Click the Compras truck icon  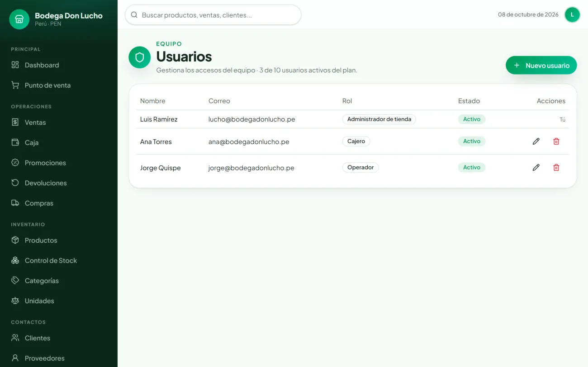click(15, 203)
